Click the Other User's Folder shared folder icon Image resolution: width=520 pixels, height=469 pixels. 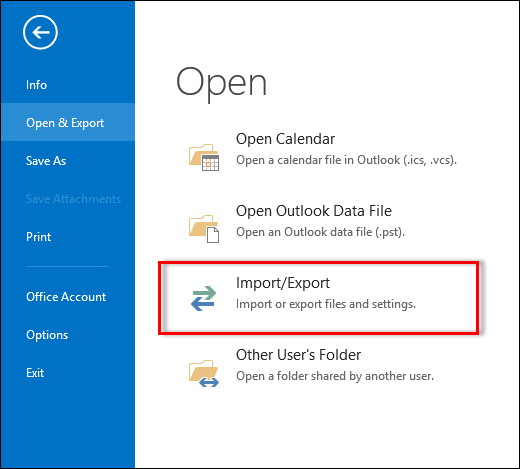(204, 373)
